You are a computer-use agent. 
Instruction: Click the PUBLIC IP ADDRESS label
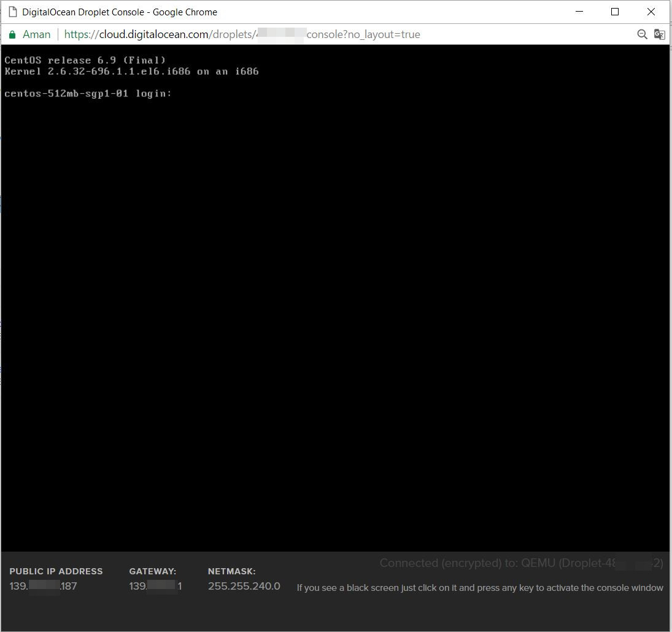pyautogui.click(x=56, y=571)
